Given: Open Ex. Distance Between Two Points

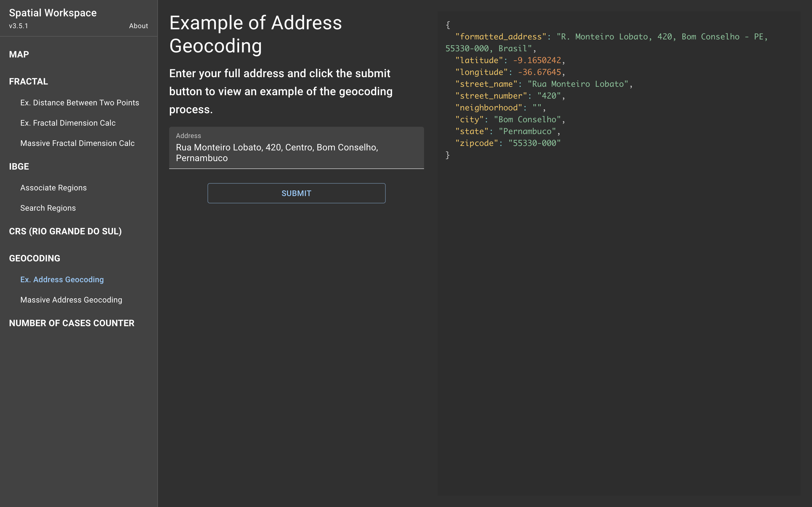Looking at the screenshot, I should (80, 103).
